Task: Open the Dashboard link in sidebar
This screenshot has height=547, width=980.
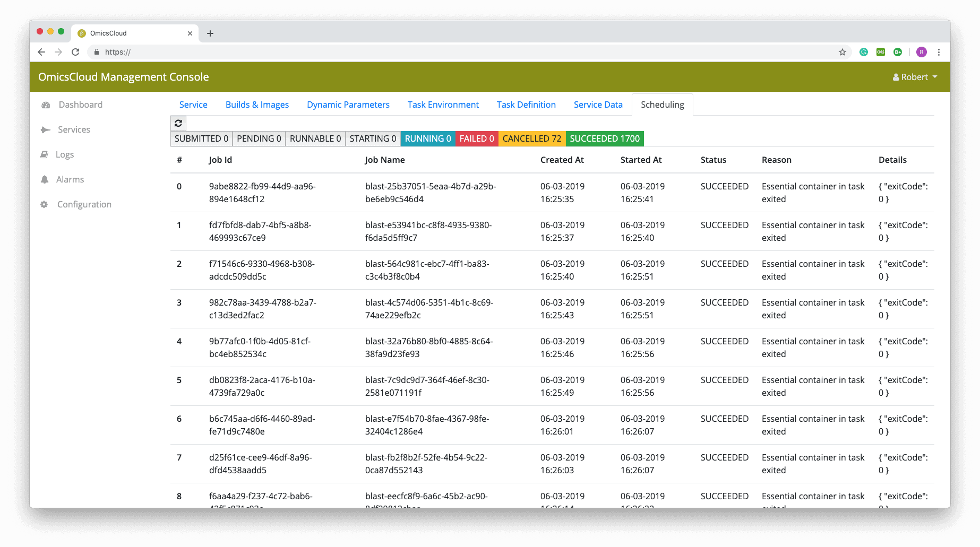Action: tap(81, 105)
